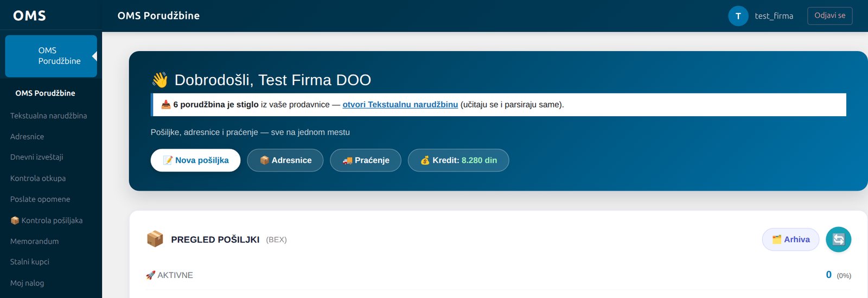This screenshot has height=298, width=868.
Task: Click the OMS Porudžbine header title
Action: click(x=158, y=16)
